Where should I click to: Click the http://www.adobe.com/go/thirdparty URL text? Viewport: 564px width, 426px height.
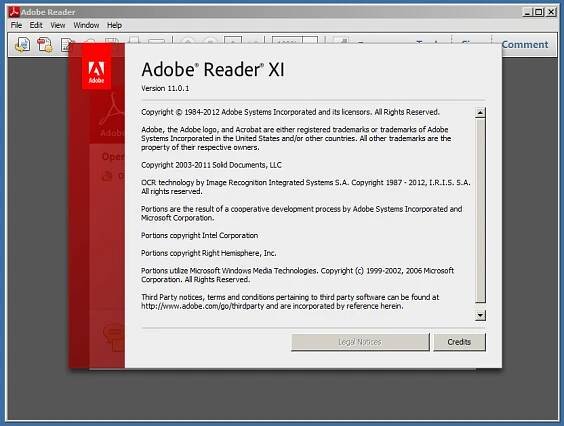coord(203,306)
